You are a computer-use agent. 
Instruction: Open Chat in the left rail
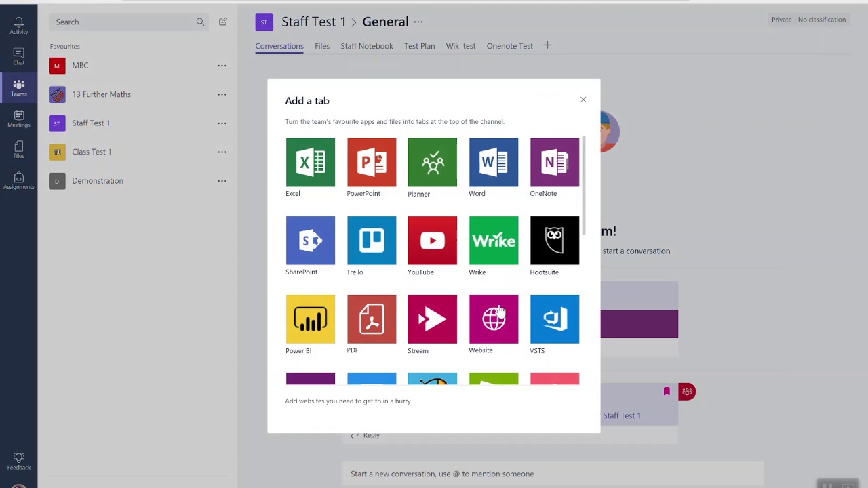(x=18, y=57)
